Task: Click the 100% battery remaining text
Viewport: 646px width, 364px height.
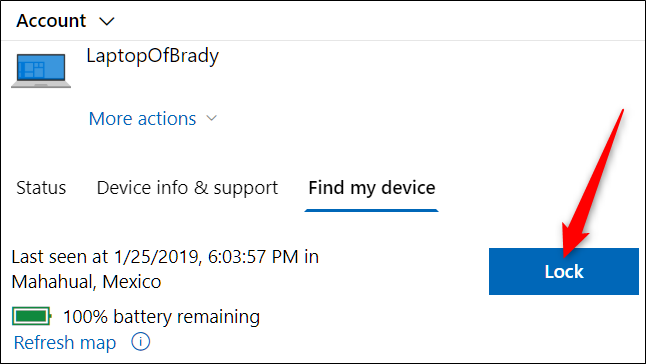Action: [162, 317]
